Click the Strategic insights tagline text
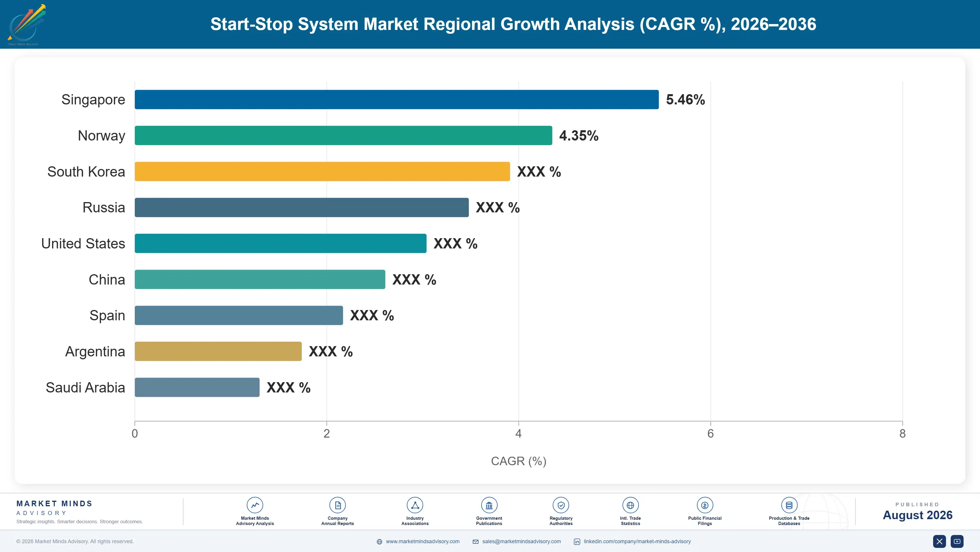The width and height of the screenshot is (980, 552). point(79,521)
